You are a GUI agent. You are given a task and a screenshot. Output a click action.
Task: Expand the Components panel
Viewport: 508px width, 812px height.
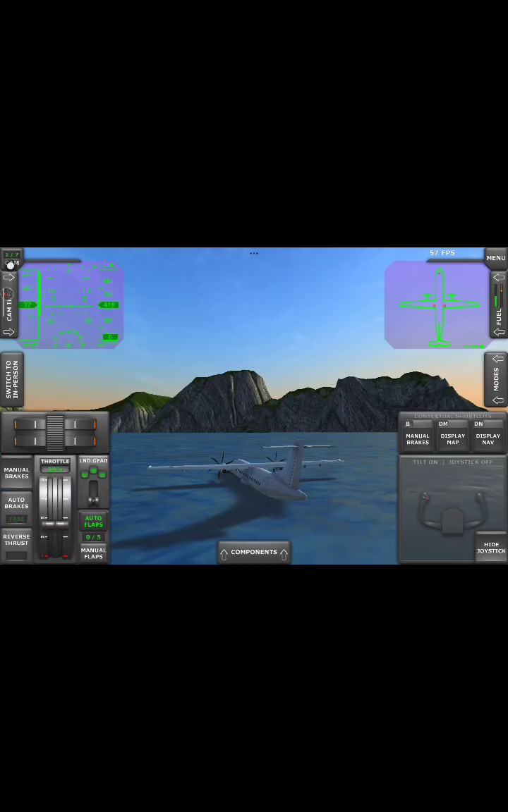(x=254, y=553)
